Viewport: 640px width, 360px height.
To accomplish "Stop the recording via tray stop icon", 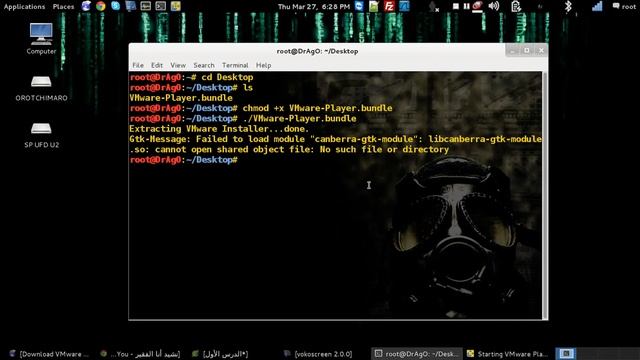I will (x=456, y=7).
